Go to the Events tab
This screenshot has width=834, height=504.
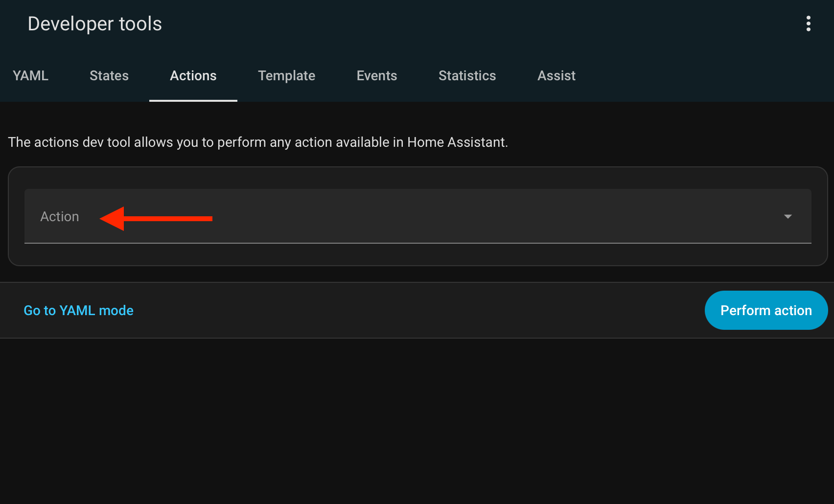377,76
